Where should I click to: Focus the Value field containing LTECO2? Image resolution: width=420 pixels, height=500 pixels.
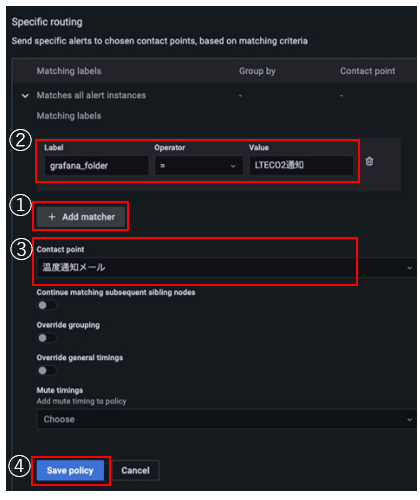click(x=301, y=166)
